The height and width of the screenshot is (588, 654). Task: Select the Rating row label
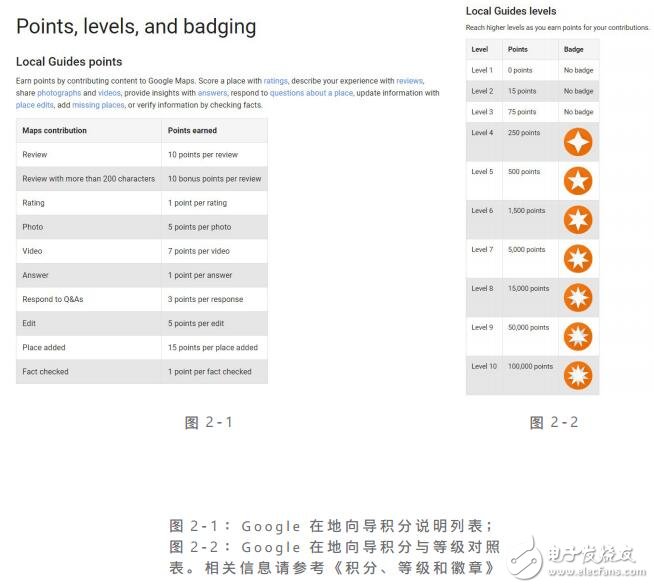(x=33, y=203)
